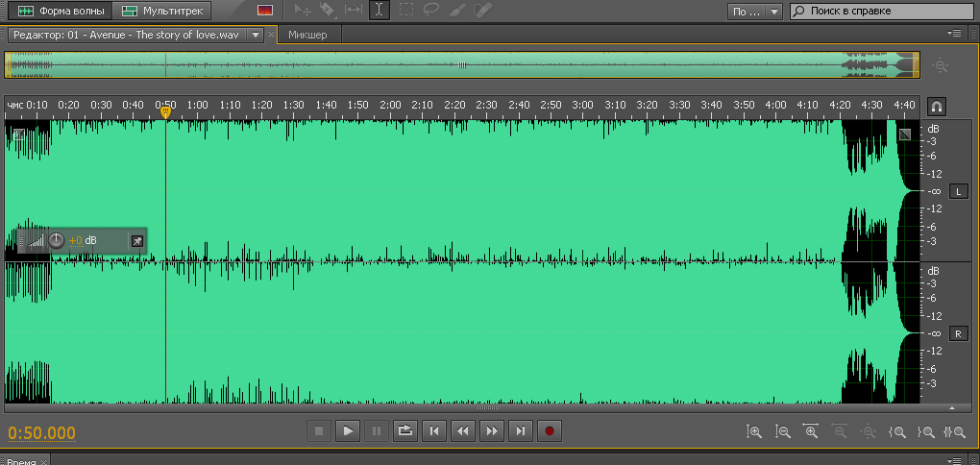Screen dimensions: 980x465
Task: Pin the HUD gain control overlay
Action: 136,241
